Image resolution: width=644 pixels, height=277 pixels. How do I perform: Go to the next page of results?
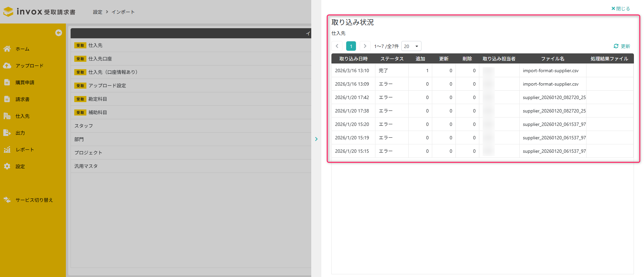pyautogui.click(x=365, y=46)
